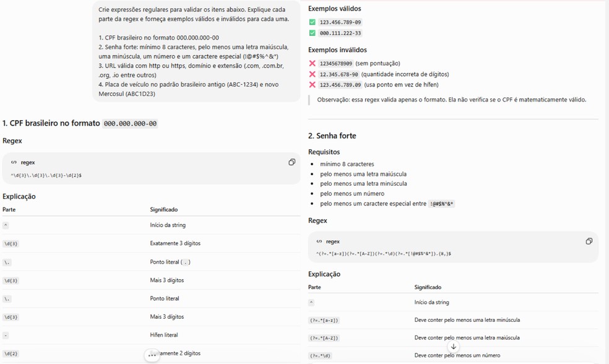609x364 pixels.
Task: Click the 'Exemplos válidos' heading
Action: point(334,9)
